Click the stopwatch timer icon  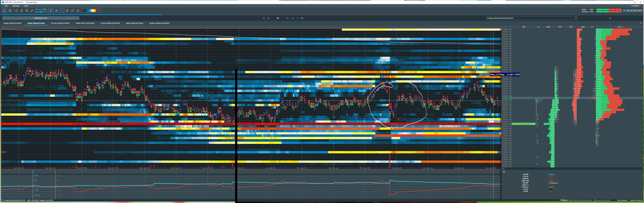point(67,10)
